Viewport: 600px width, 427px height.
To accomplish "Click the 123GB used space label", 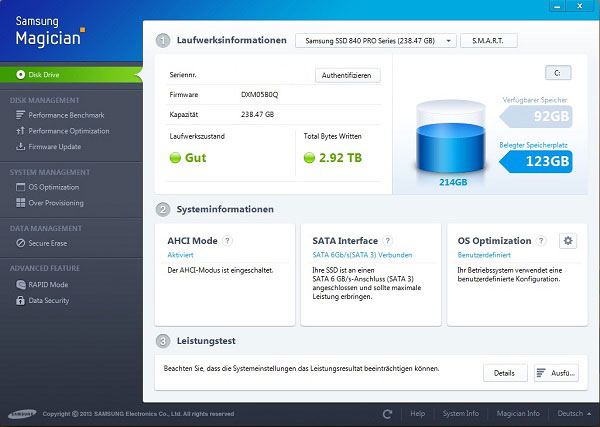I will [536, 161].
